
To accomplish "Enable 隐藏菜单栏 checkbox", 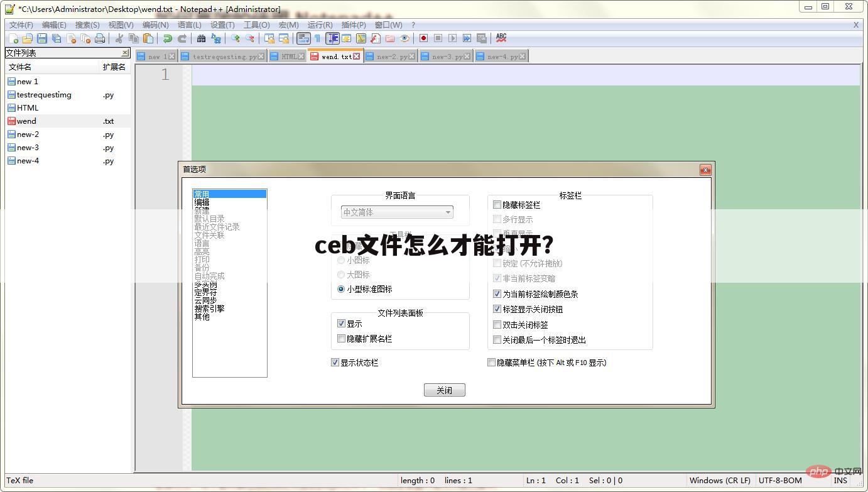I will [x=491, y=363].
